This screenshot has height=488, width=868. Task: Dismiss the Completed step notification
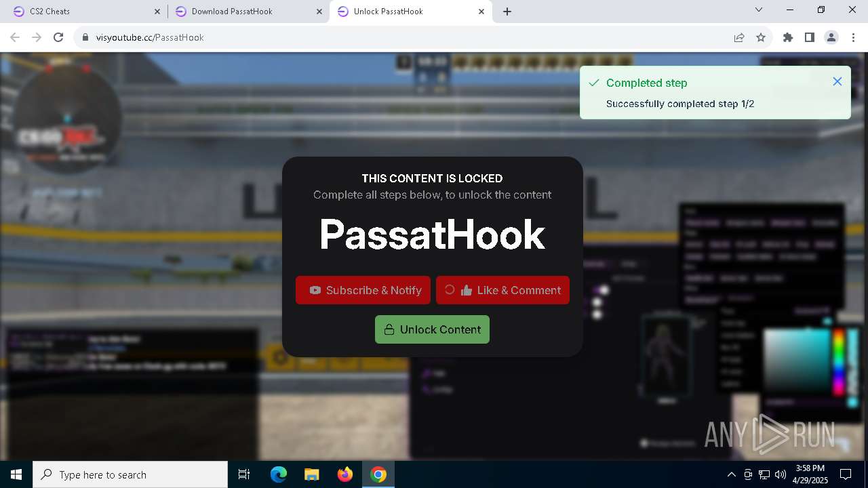[x=837, y=81]
